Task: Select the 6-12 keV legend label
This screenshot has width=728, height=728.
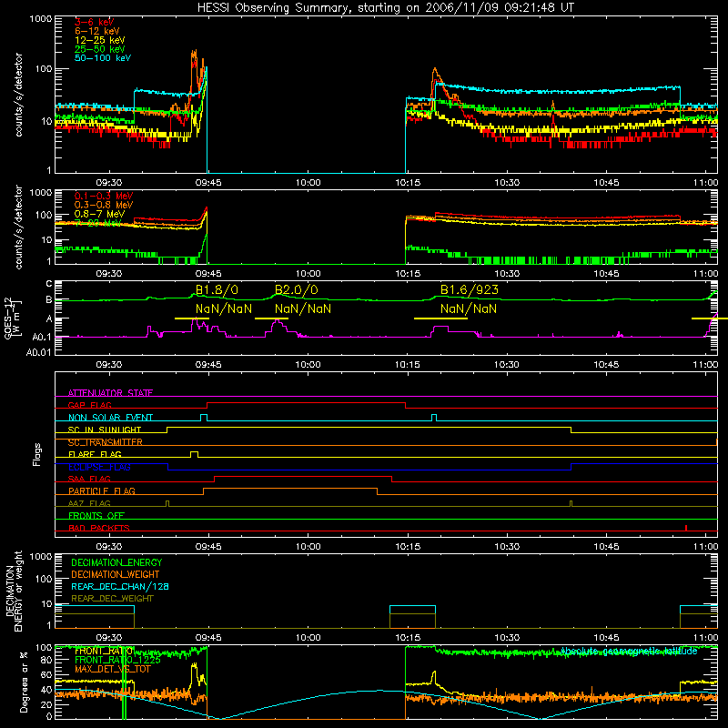Action: 97,31
